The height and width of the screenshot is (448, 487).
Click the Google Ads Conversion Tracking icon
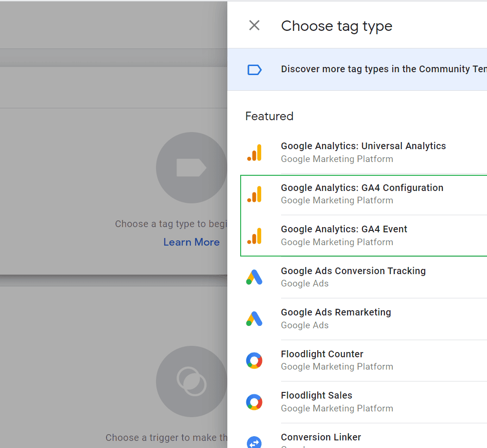[254, 277]
